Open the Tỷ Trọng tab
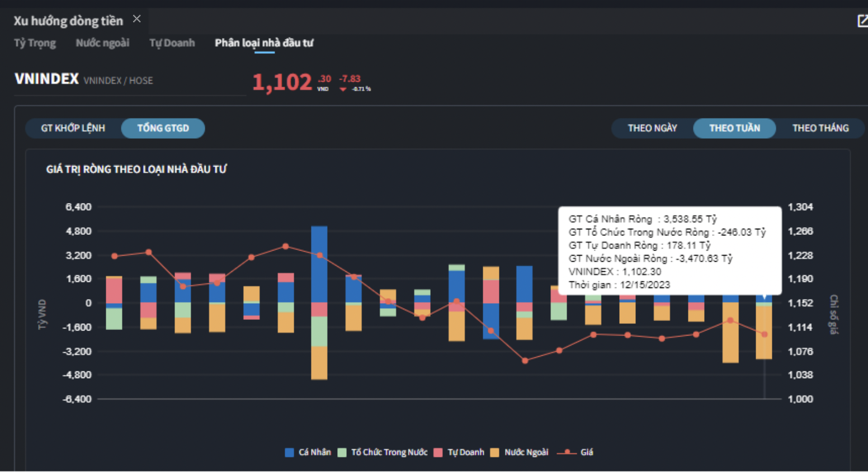Image resolution: width=868 pixels, height=472 pixels. coord(35,43)
